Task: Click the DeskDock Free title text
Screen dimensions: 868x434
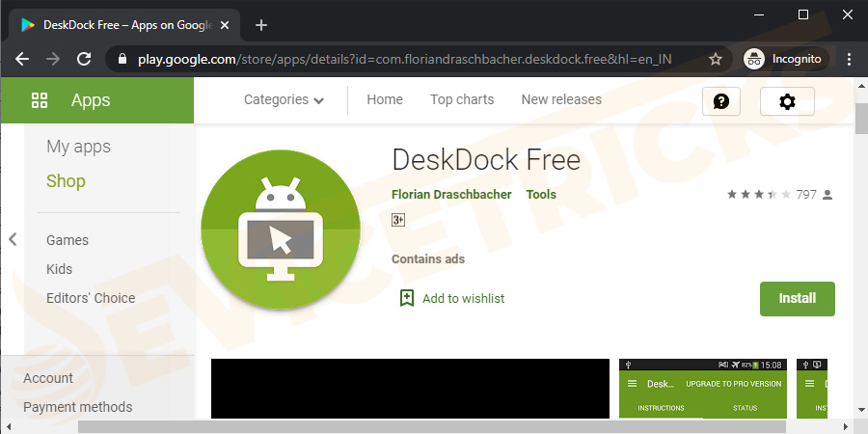Action: (486, 160)
